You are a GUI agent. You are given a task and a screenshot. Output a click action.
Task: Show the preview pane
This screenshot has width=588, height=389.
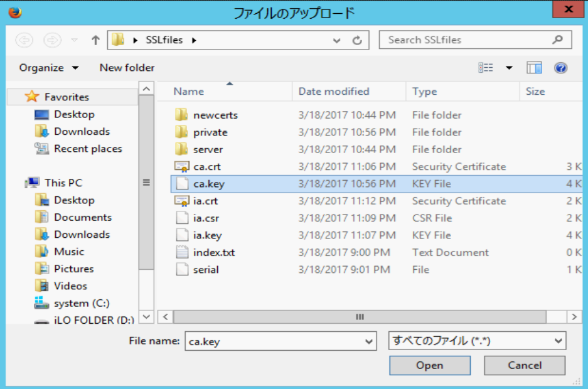coord(534,68)
